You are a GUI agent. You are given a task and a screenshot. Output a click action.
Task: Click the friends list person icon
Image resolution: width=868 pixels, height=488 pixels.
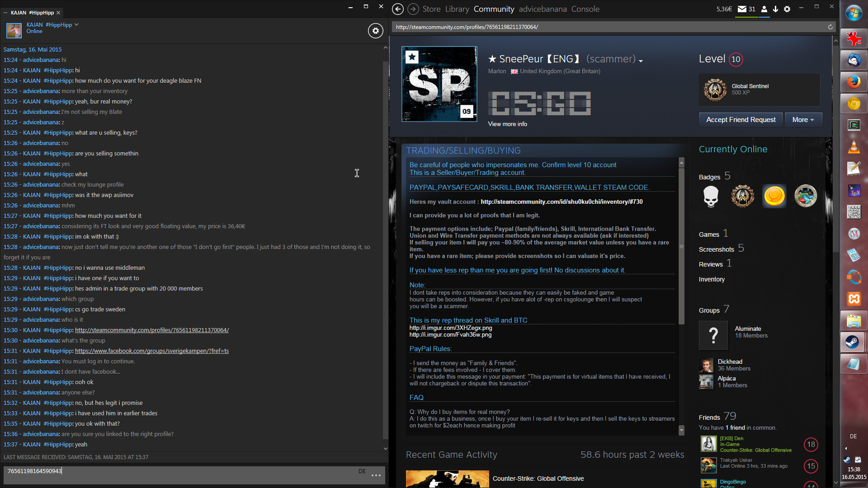coord(764,9)
